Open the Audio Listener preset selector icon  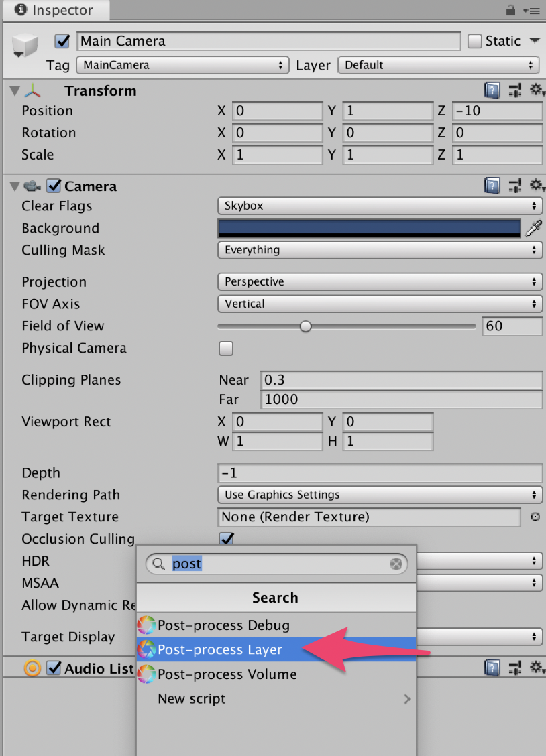point(515,668)
